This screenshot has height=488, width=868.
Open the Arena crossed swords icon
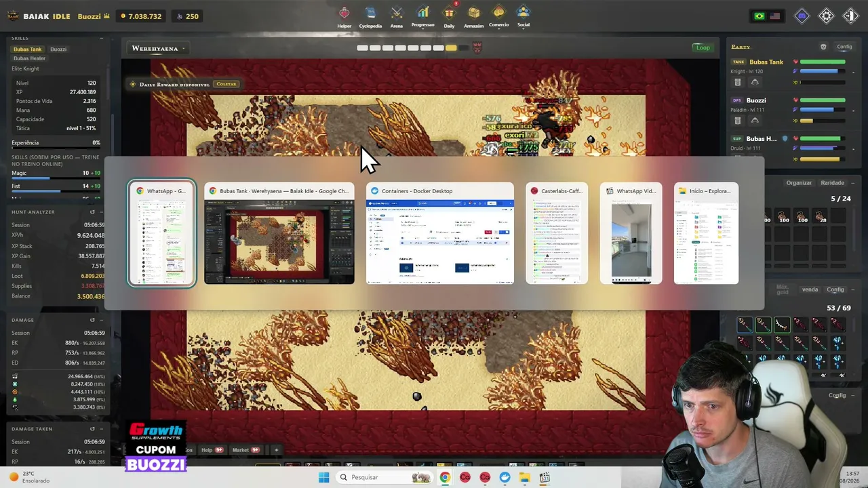(x=397, y=13)
